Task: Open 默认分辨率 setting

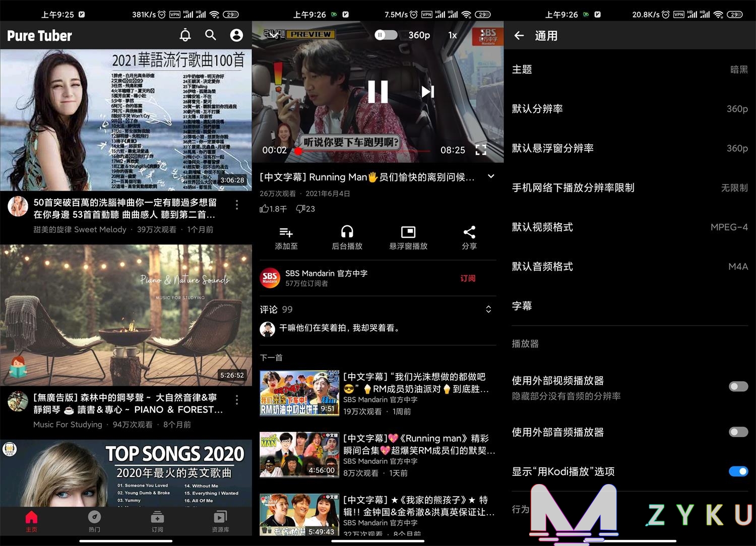Action: point(630,109)
